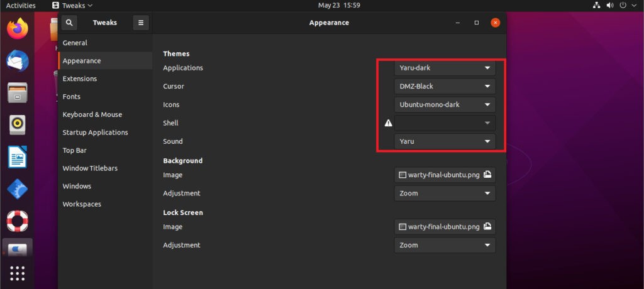Open the Cursor dropdown showing DMZ-Black
The height and width of the screenshot is (289, 644).
click(445, 86)
